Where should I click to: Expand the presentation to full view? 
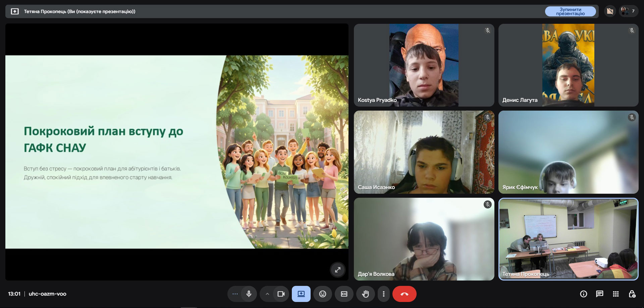pyautogui.click(x=337, y=269)
